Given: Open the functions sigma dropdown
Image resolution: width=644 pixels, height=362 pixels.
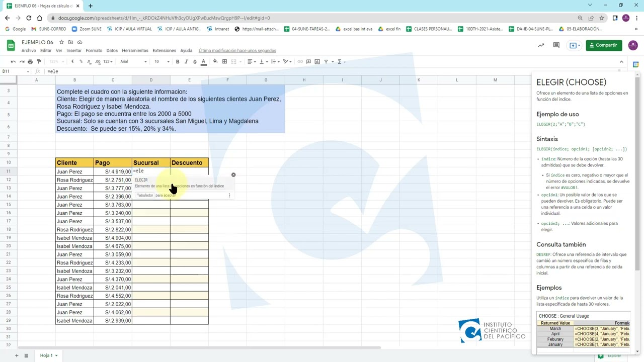Looking at the screenshot, I should (341, 62).
